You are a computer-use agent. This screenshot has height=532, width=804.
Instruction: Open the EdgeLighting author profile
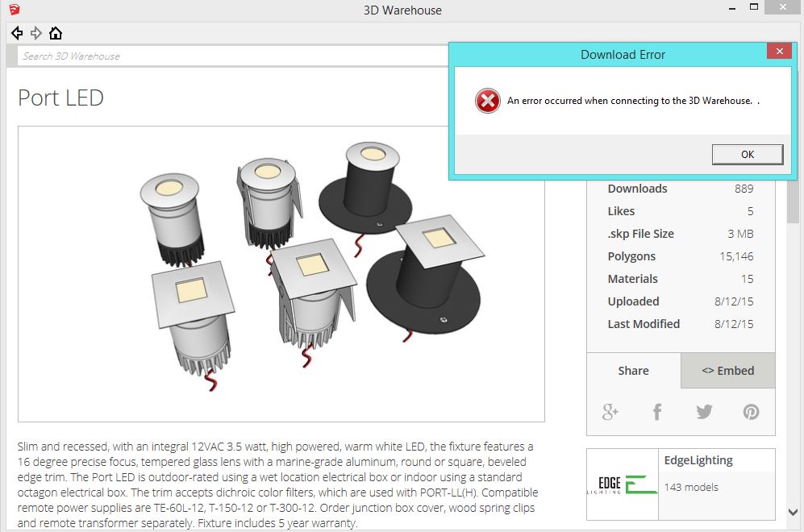point(698,460)
